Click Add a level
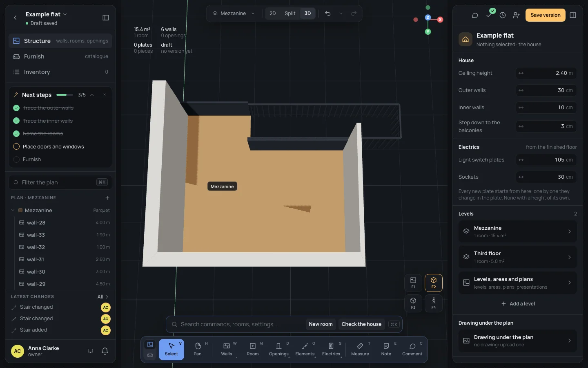 518,304
